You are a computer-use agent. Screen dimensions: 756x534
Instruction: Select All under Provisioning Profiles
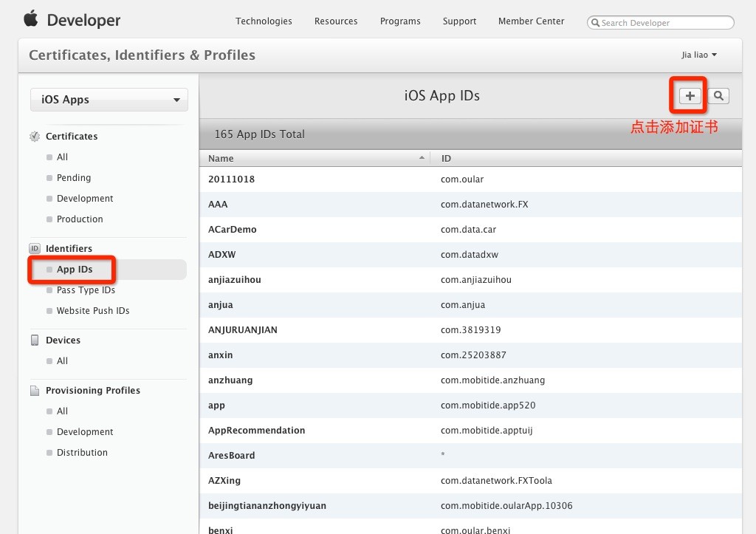(x=62, y=411)
